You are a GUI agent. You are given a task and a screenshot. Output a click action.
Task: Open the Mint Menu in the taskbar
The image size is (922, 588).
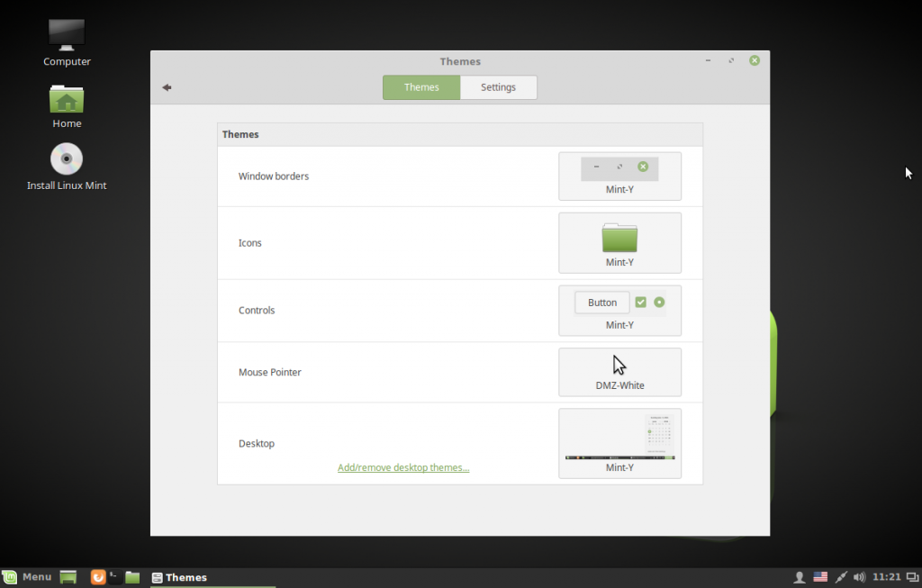[29, 576]
